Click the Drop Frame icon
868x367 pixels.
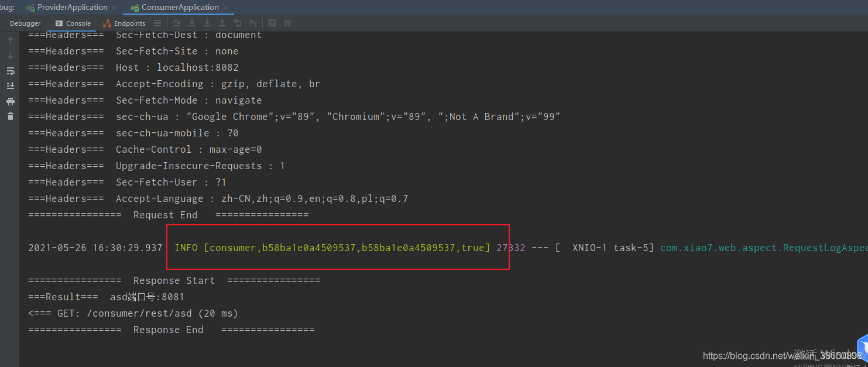click(x=238, y=23)
